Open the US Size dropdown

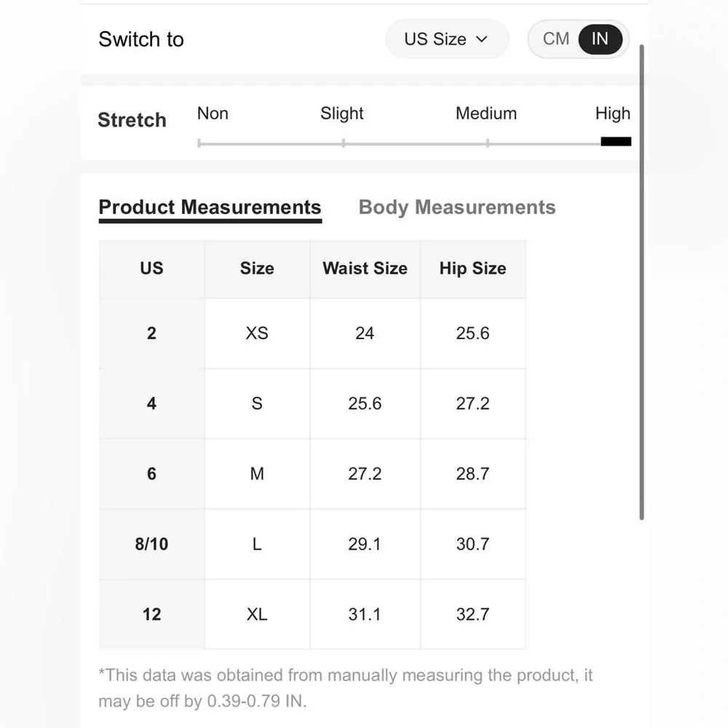(446, 39)
